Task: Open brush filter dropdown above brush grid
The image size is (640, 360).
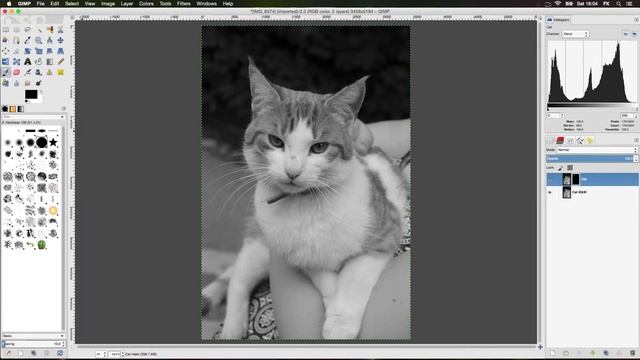Action: click(33, 117)
